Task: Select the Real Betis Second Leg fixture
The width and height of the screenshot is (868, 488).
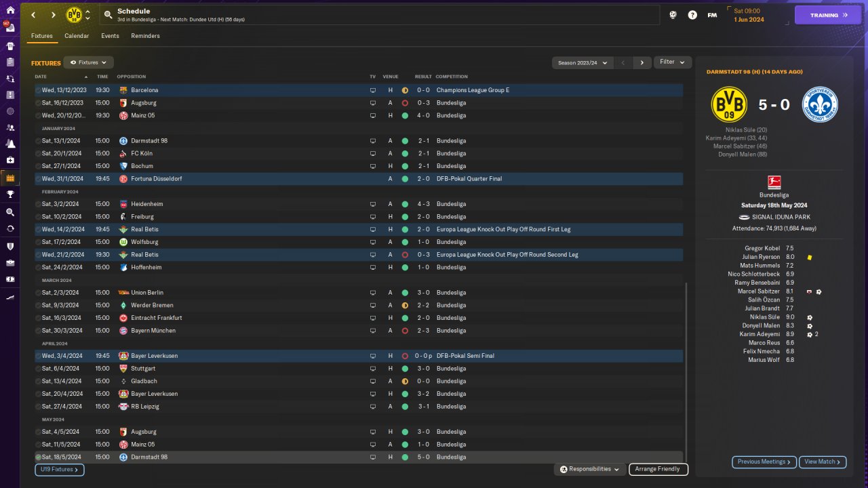Action: (x=359, y=255)
